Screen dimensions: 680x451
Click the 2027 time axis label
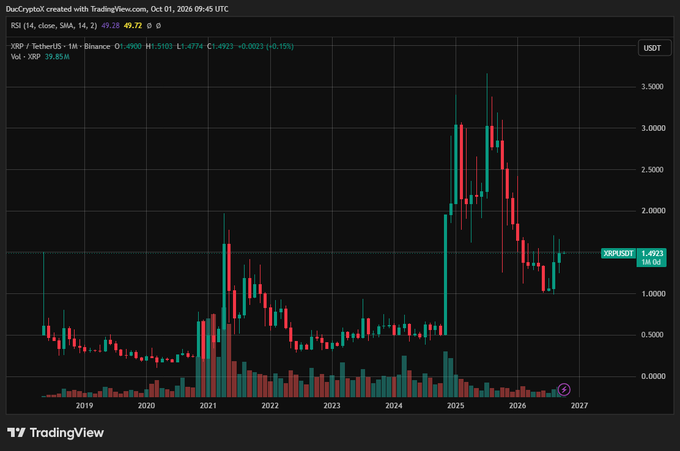[x=579, y=405]
